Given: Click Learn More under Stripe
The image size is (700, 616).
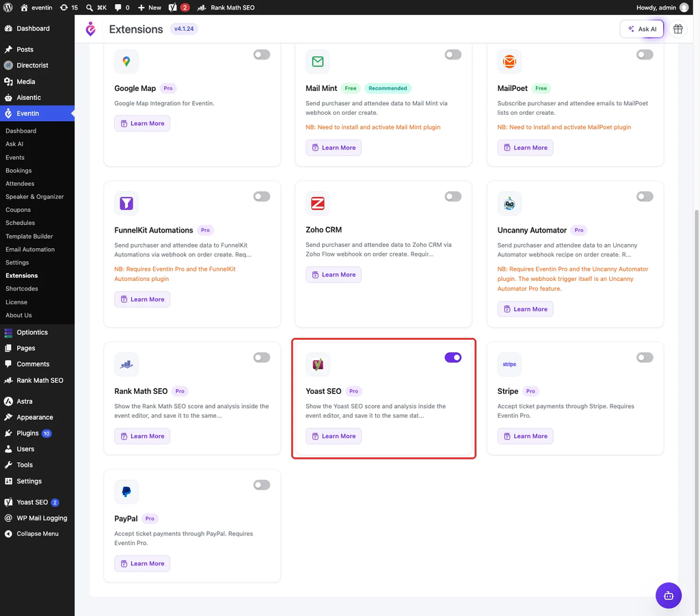Looking at the screenshot, I should click(x=525, y=436).
